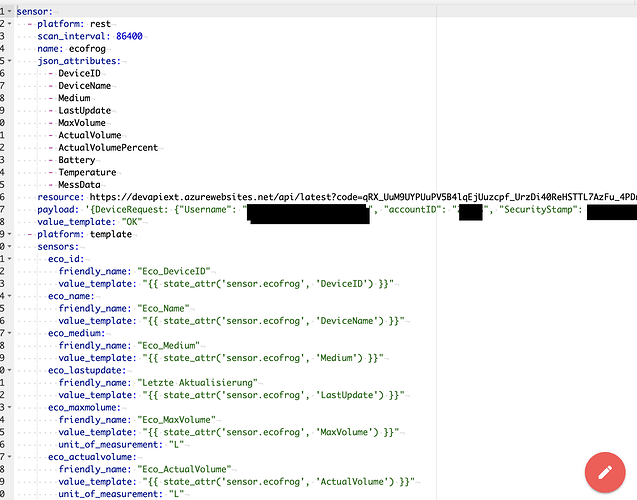Click the scan_interval value 86400
The height and width of the screenshot is (500, 637).
tap(129, 36)
